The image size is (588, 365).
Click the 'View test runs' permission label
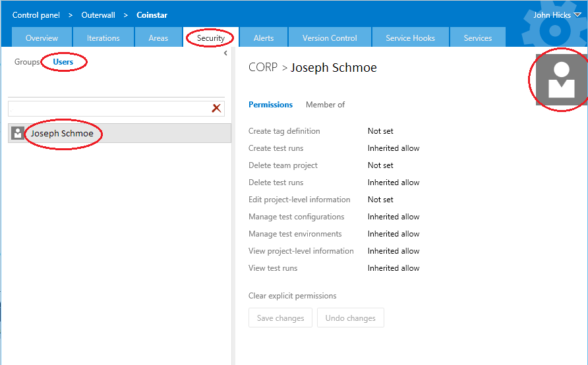click(x=273, y=268)
